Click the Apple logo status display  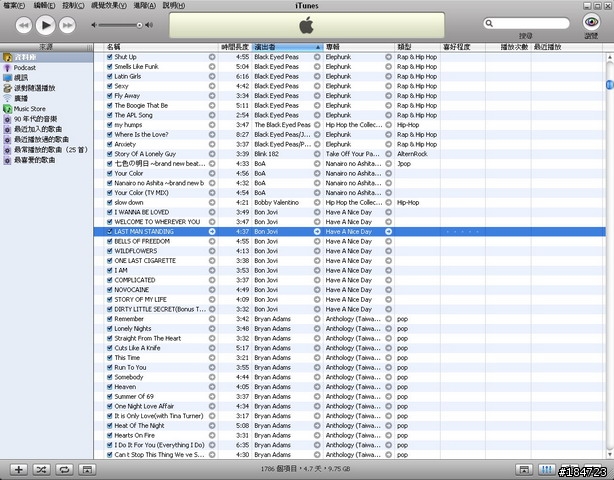coord(307,25)
